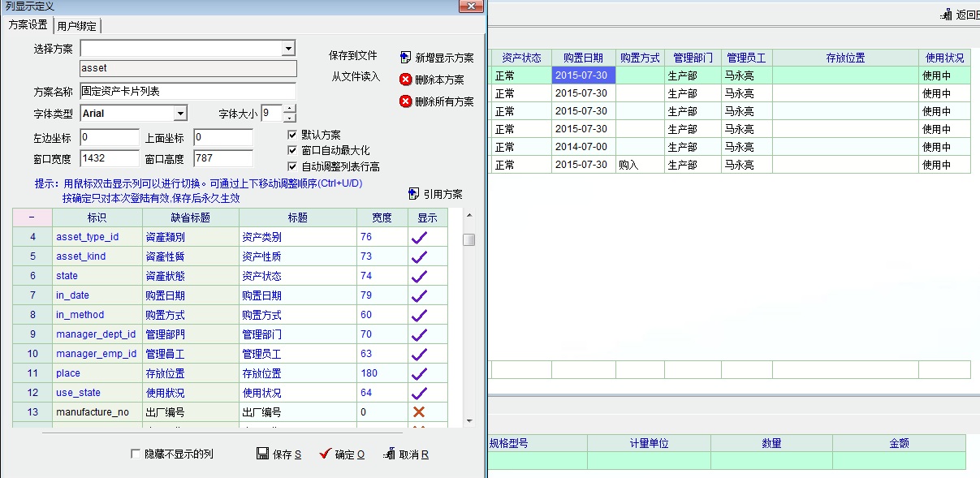The width and height of the screenshot is (980, 478).
Task: Toggle the display checkmark for manufacture_no row
Action: [419, 412]
